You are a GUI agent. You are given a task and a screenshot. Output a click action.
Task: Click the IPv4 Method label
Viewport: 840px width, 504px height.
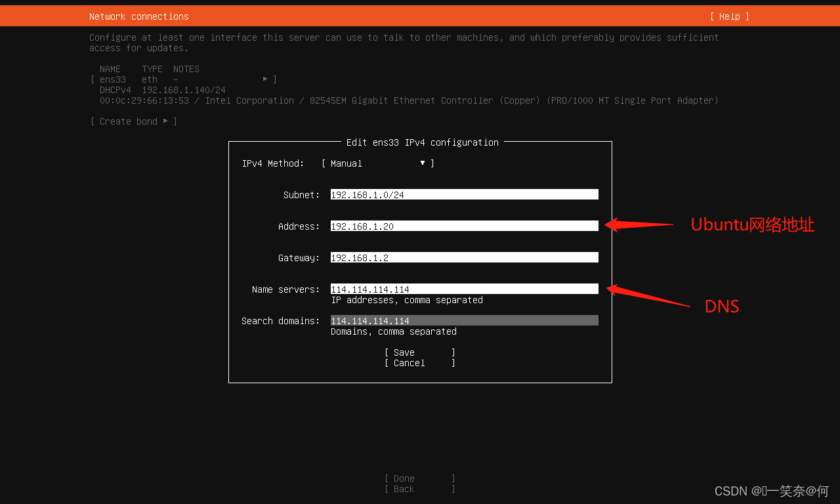(x=273, y=163)
